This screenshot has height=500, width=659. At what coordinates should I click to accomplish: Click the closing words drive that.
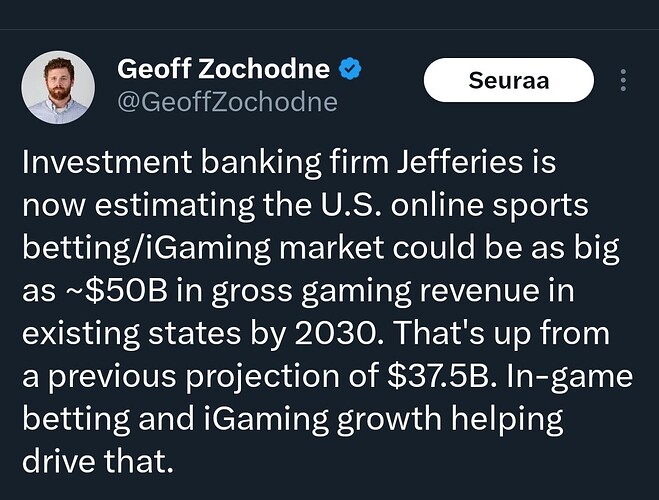[x=98, y=461]
